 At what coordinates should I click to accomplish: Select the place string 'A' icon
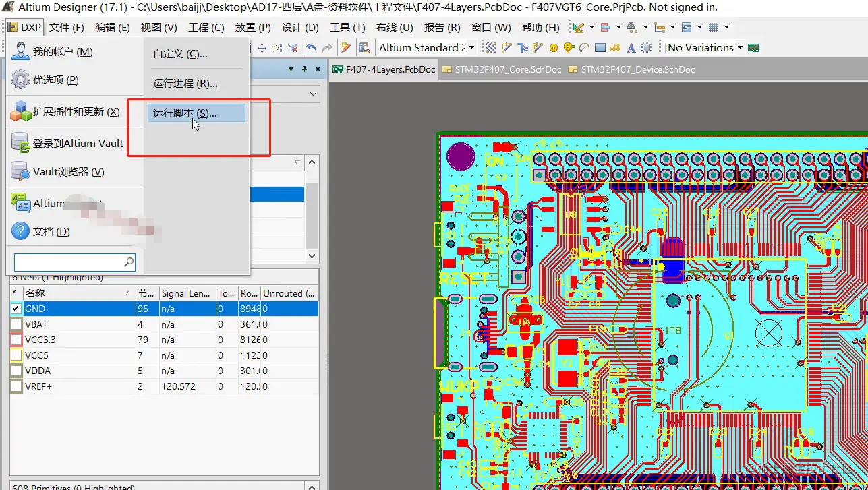(631, 48)
